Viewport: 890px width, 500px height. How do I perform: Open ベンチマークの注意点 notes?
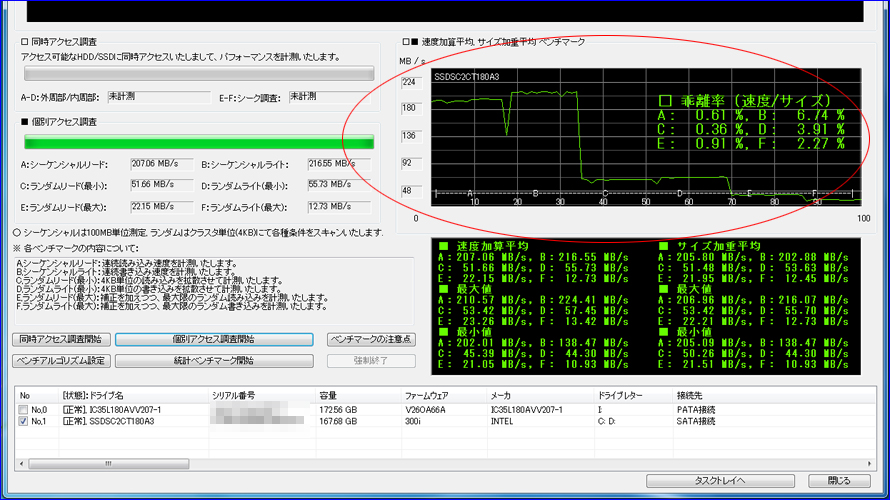click(371, 339)
